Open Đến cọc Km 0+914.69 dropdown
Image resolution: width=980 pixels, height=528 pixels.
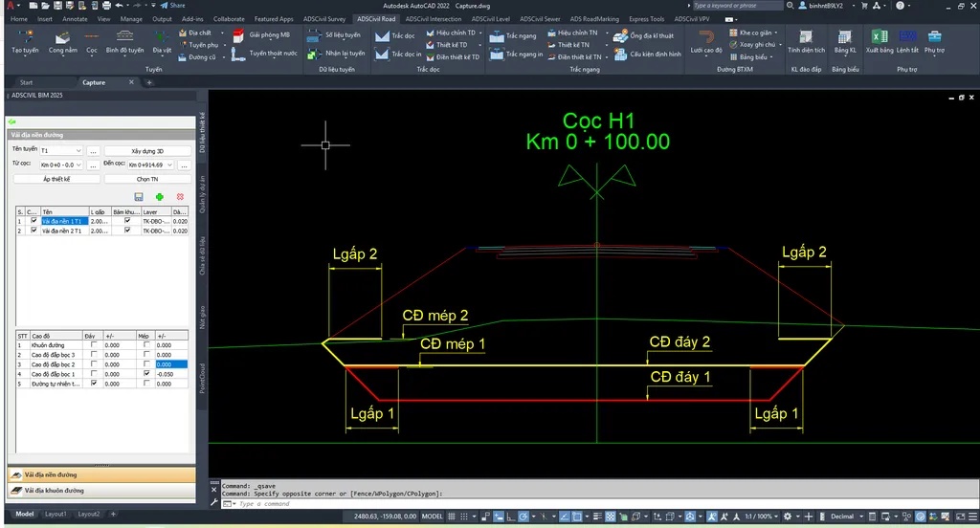(169, 165)
